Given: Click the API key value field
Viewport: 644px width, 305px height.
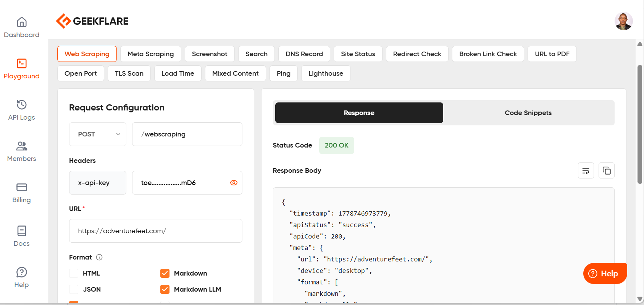Looking at the screenshot, I should click(187, 183).
